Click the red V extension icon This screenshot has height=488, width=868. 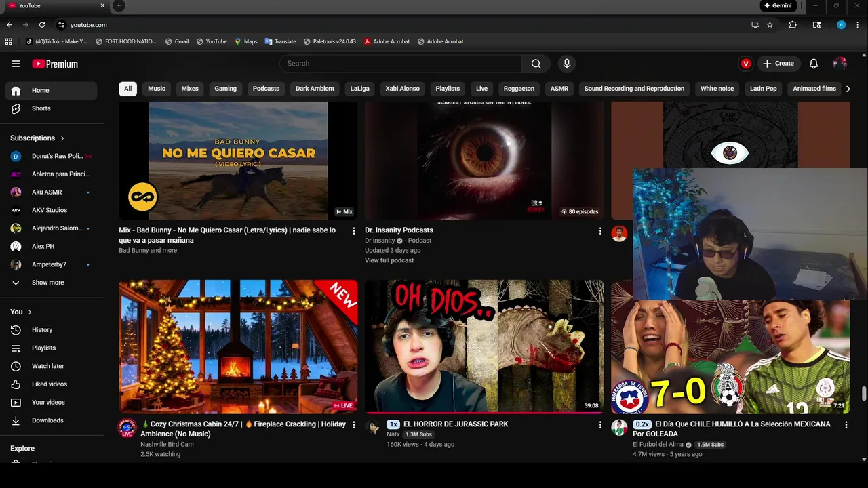click(746, 64)
